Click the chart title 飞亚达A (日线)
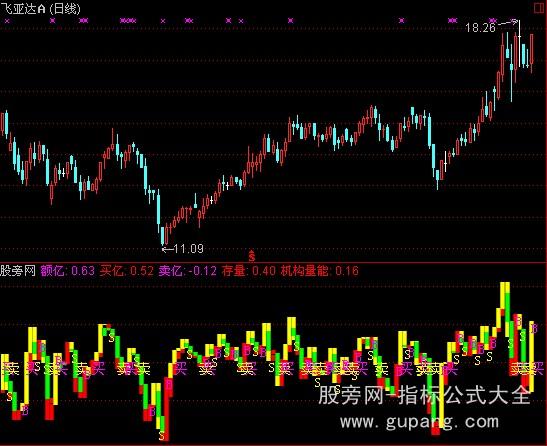Screen dimensions: 547x446 [40, 9]
